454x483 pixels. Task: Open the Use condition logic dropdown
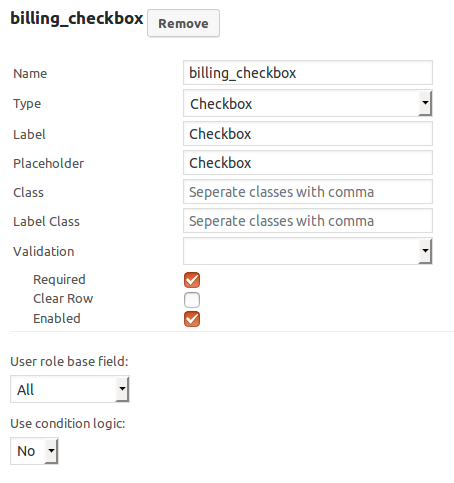pyautogui.click(x=34, y=451)
